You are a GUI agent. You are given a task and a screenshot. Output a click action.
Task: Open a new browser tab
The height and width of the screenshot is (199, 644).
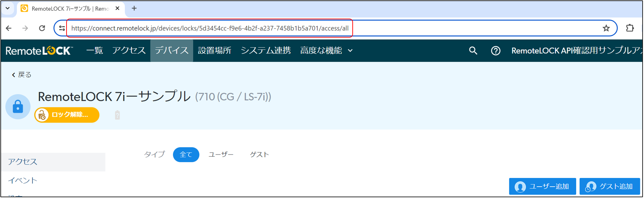[134, 8]
